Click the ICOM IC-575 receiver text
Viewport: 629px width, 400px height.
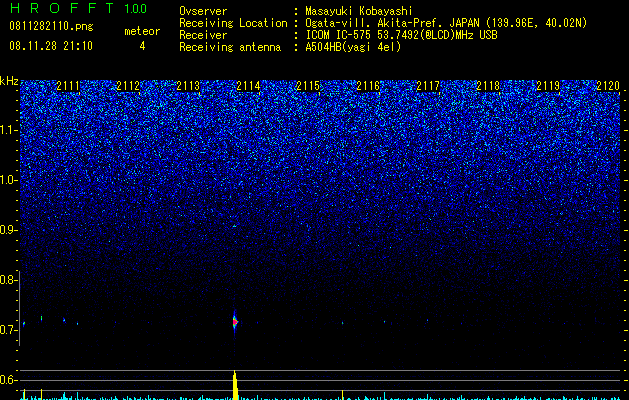point(401,35)
